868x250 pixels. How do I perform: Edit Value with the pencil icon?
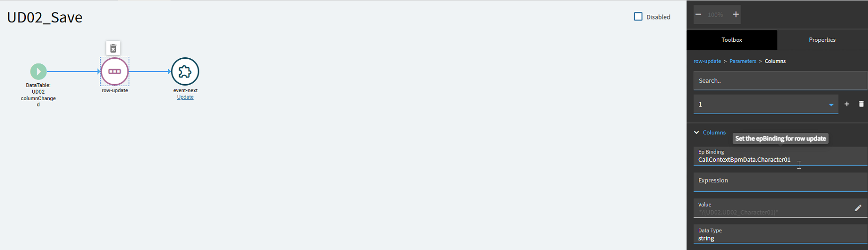coord(858,208)
